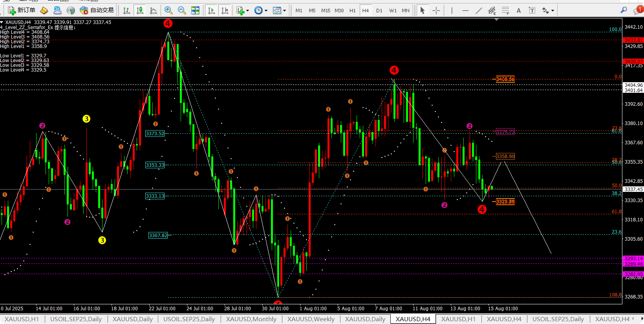Image resolution: width=644 pixels, height=324 pixels.
Task: Select the D1 timeframe button
Action: tap(379, 11)
